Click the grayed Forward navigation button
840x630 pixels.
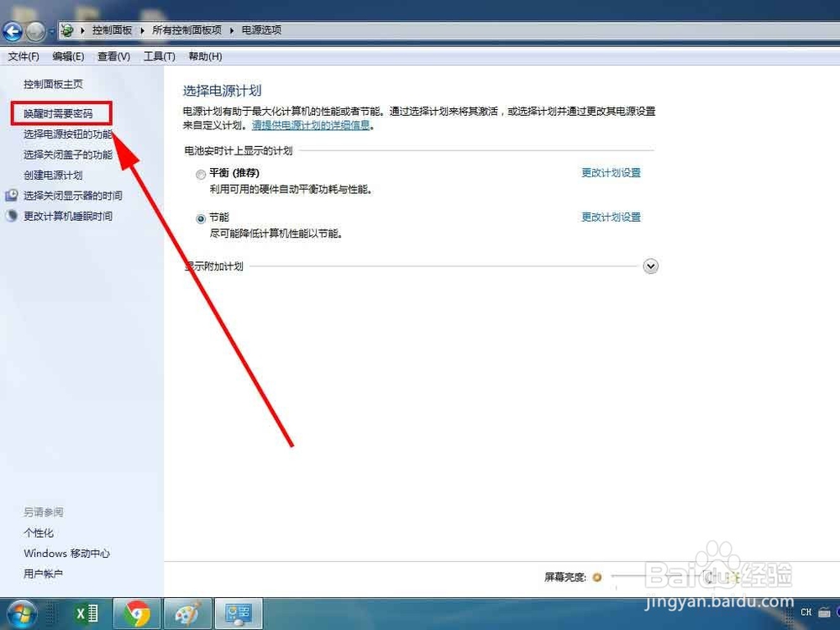35,32
